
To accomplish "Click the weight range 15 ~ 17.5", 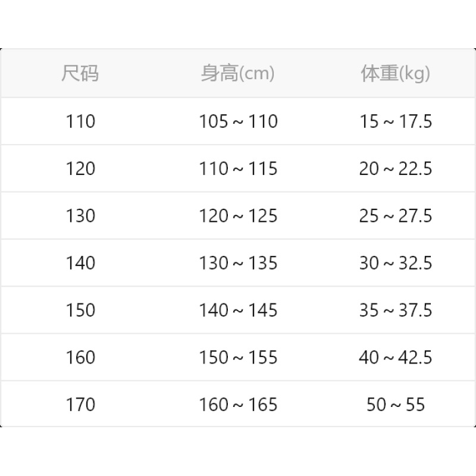I will 396,121.
